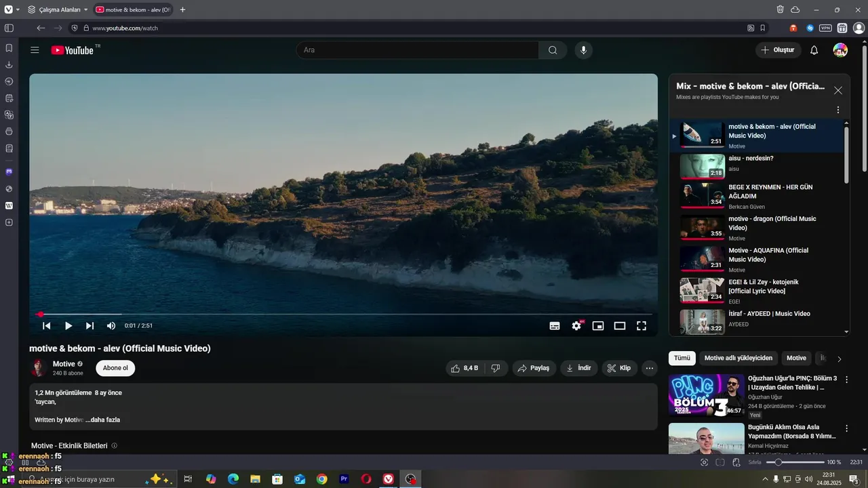This screenshot has width=868, height=488.
Task: Mute the video volume
Action: [111, 326]
